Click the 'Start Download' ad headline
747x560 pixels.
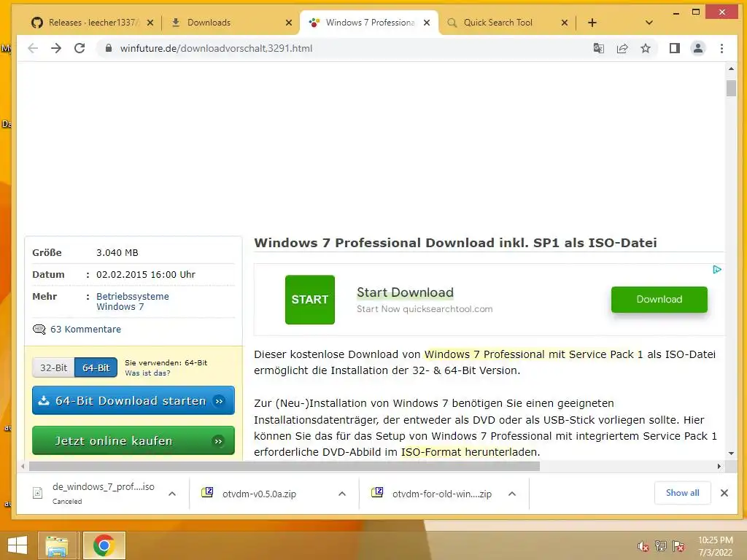(405, 292)
